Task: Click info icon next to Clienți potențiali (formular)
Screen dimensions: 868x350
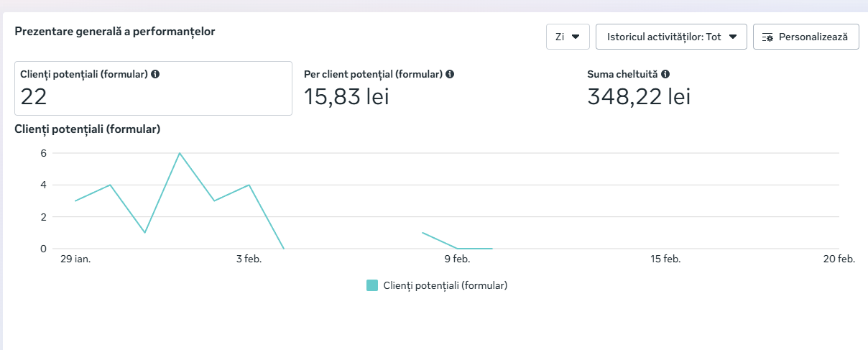Action: 155,74
